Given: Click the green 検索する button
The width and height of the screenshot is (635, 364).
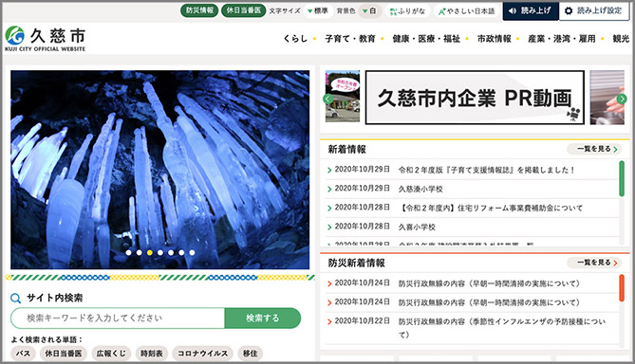Looking at the screenshot, I should coord(262,318).
